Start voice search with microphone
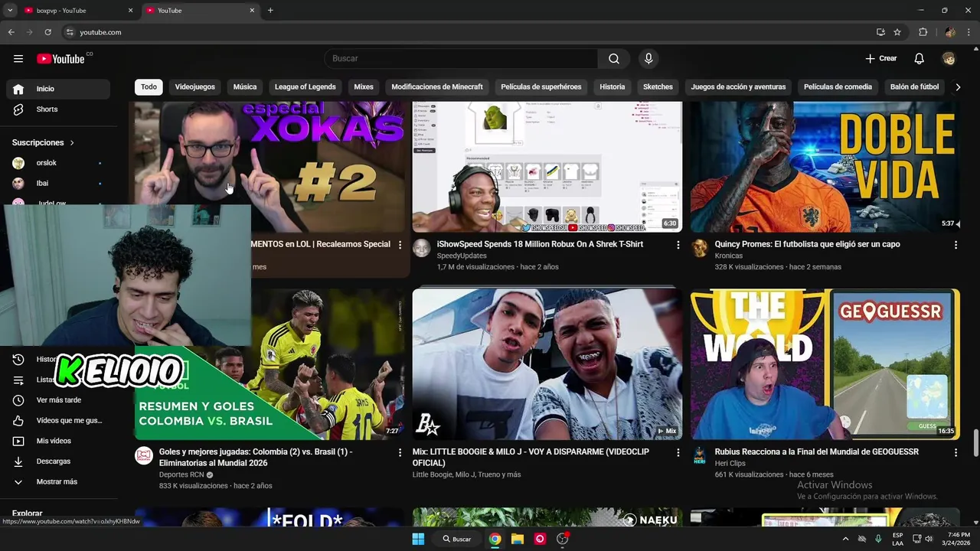 648,59
